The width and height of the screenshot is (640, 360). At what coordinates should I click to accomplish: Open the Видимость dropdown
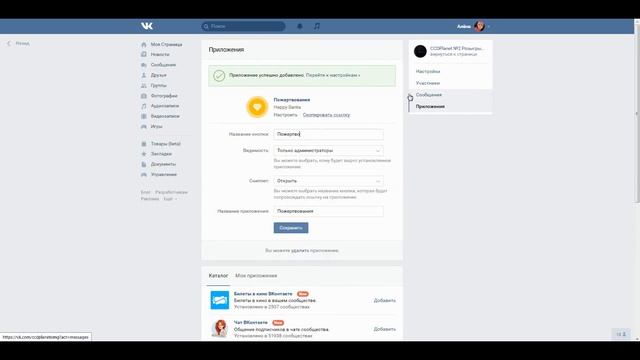[329, 151]
